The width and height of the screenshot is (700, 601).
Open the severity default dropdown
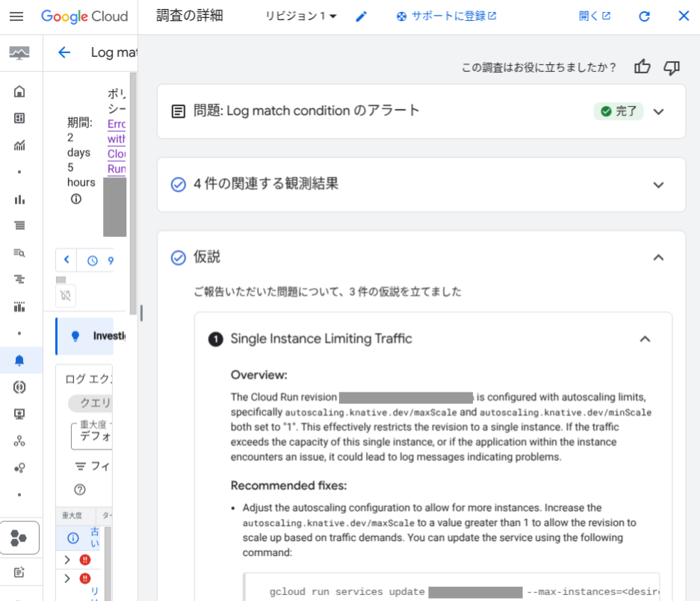[92, 435]
